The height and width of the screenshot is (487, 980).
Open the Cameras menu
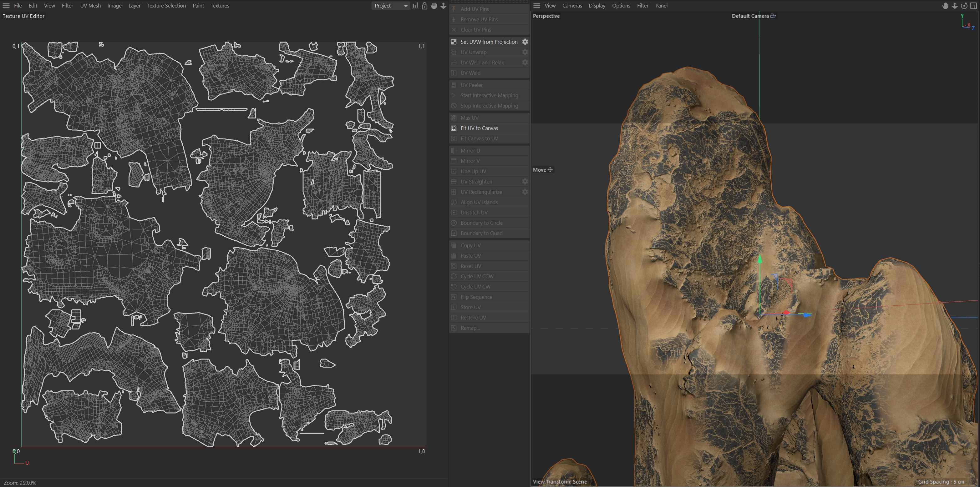coord(572,6)
